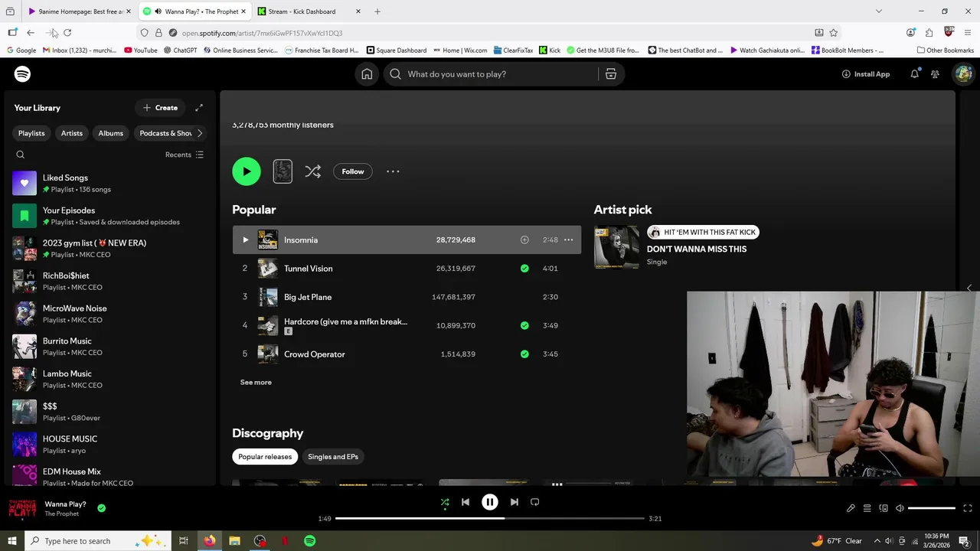The image size is (980, 551).
Task: Open HOUSE MUSIC playlist
Action: [109, 445]
